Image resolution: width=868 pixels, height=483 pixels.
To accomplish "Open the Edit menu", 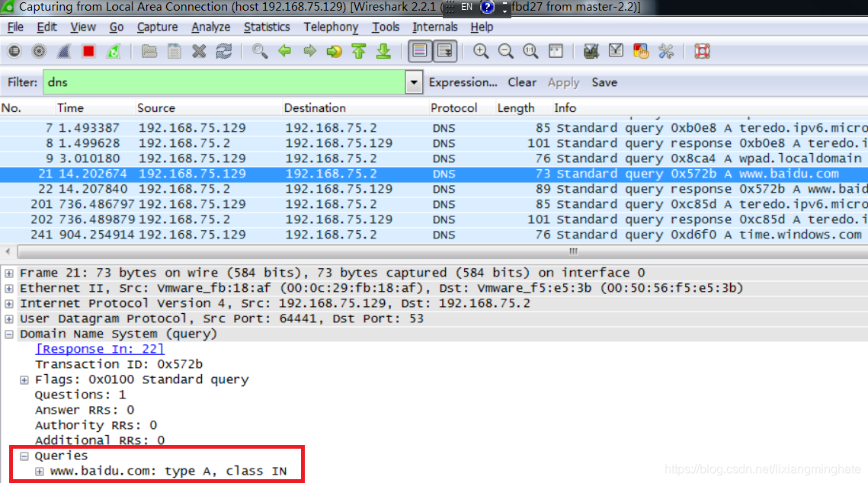I will tap(46, 27).
